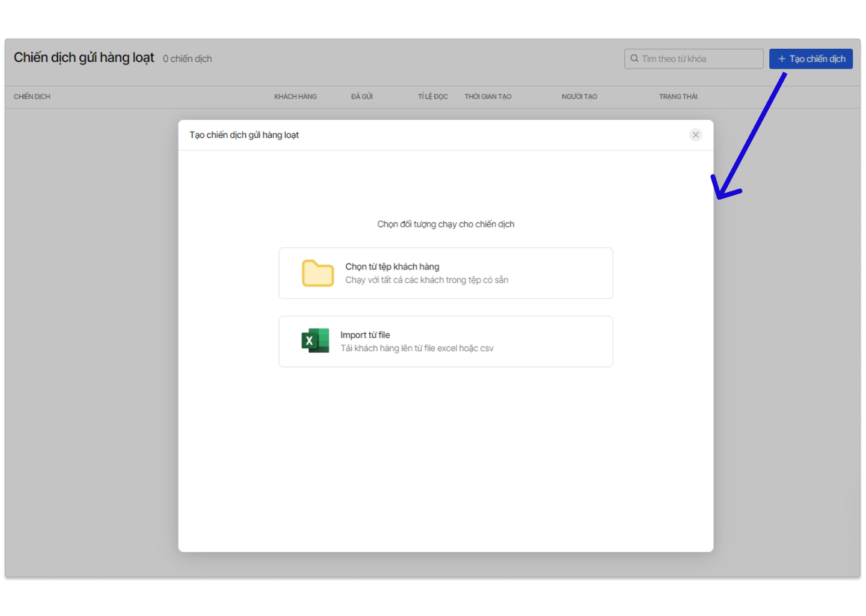
Task: Click the CHIẾN DỊCH column header
Action: (x=32, y=97)
